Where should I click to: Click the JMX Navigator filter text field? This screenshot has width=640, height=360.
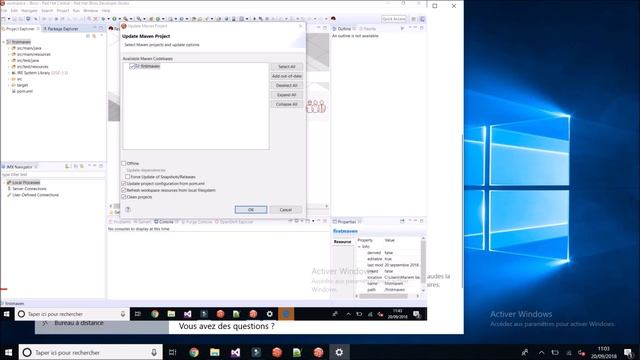[x=53, y=175]
